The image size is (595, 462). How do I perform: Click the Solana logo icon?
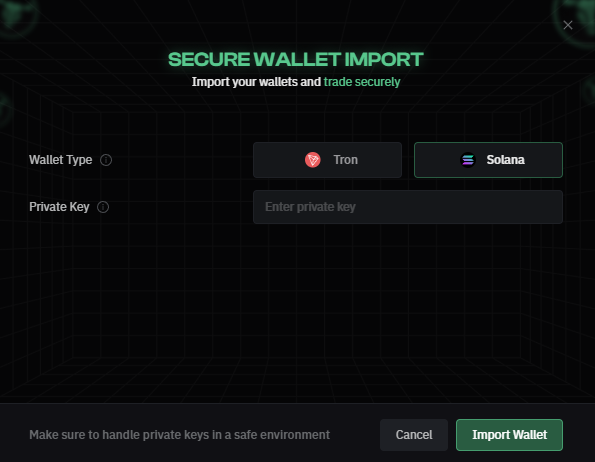468,160
